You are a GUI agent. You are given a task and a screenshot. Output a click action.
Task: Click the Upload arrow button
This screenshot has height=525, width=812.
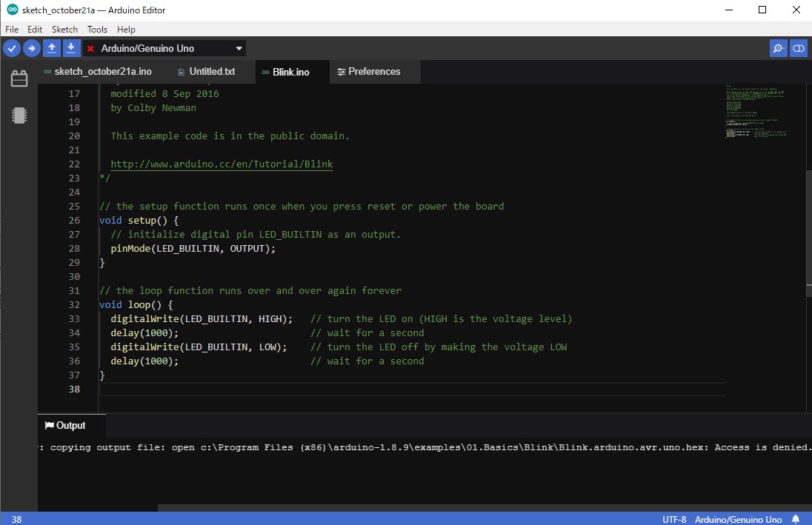pyautogui.click(x=32, y=48)
